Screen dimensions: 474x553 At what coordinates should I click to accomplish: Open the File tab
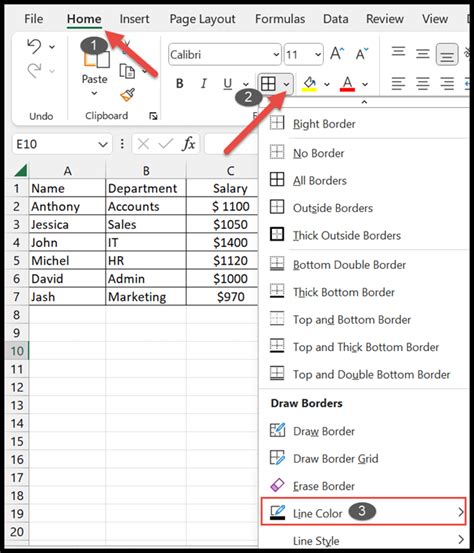point(34,19)
